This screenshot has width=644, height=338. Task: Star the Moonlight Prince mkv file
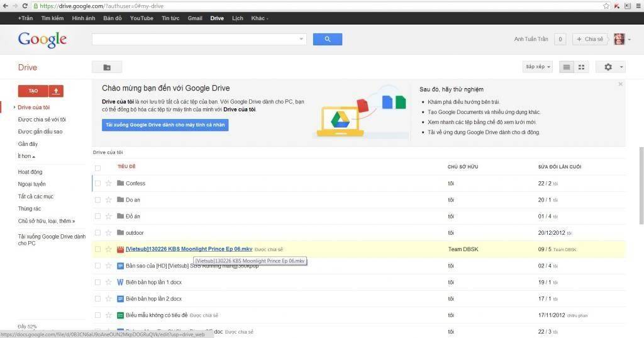(108, 249)
